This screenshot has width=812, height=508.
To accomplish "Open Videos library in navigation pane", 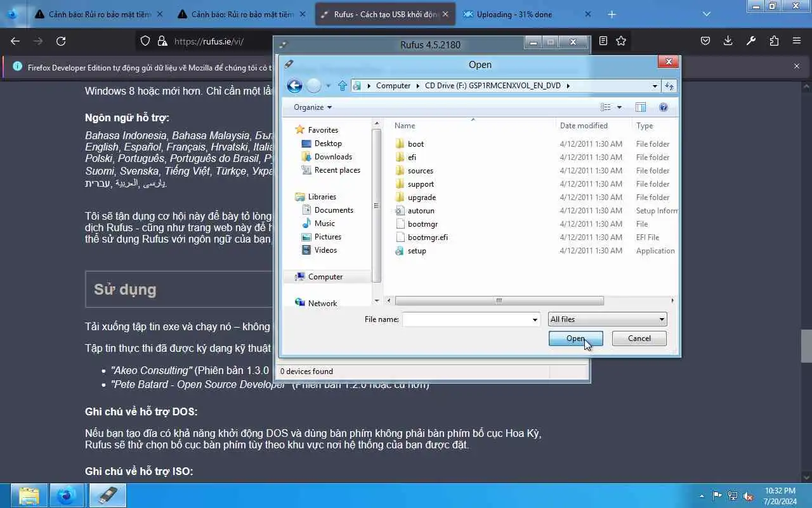I will point(325,250).
